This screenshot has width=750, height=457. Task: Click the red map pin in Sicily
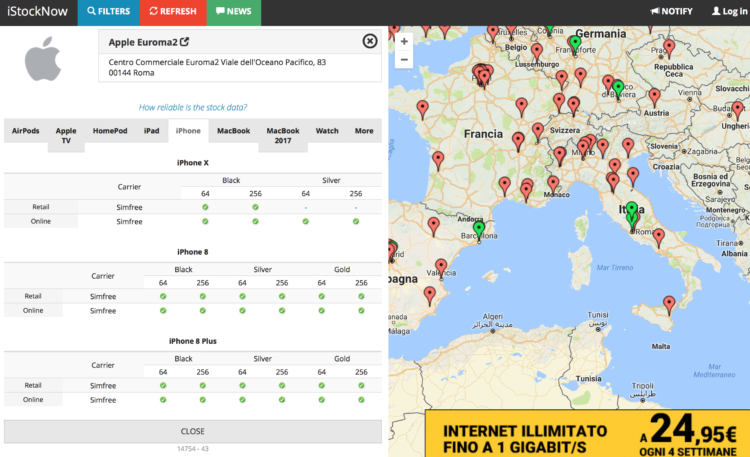click(669, 303)
